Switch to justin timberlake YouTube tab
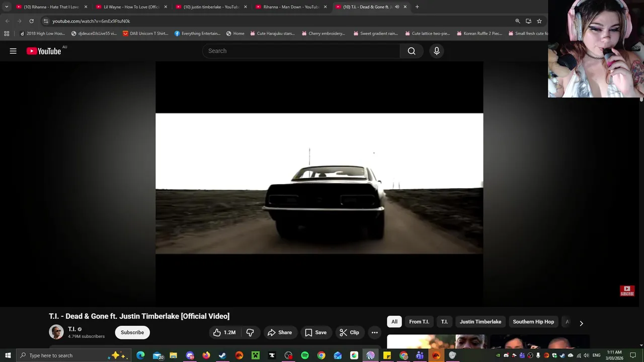The image size is (644, 362). 211,7
